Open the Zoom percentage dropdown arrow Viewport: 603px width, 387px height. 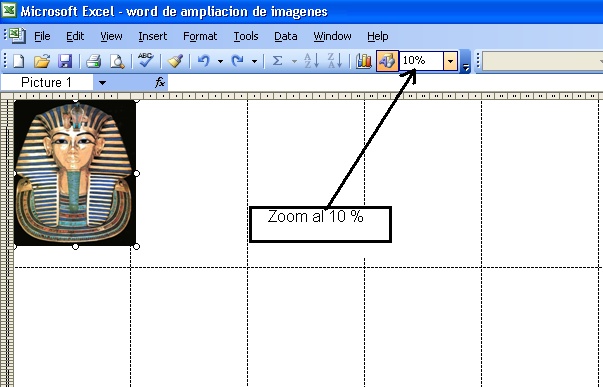click(x=450, y=61)
